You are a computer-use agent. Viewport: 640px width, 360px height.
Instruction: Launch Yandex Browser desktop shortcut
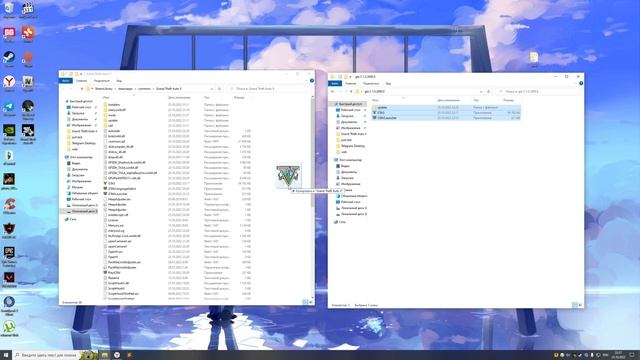[9, 82]
